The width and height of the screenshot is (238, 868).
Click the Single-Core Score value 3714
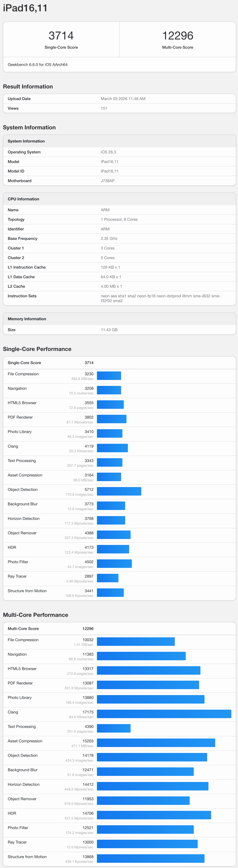click(x=61, y=36)
